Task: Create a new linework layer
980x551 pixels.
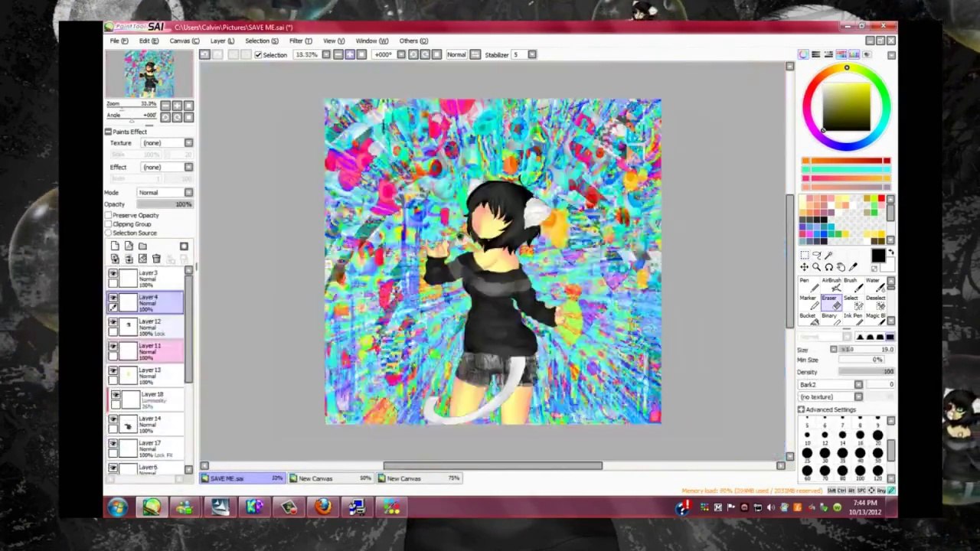Action: coord(129,246)
